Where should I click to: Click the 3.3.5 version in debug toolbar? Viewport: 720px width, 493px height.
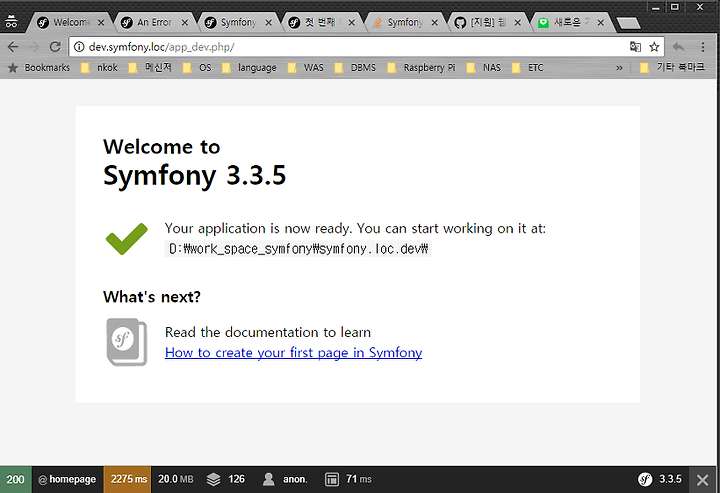670,479
